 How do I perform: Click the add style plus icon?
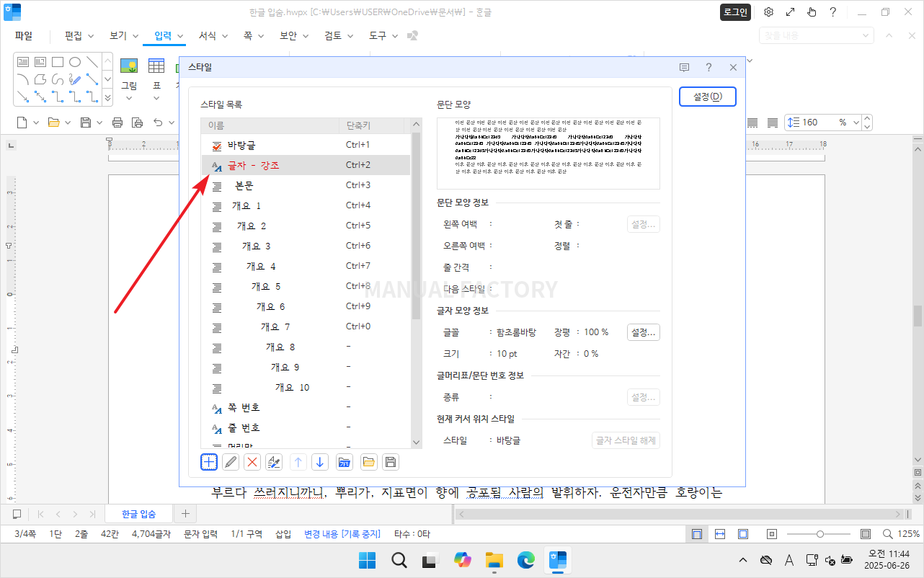[x=208, y=462]
